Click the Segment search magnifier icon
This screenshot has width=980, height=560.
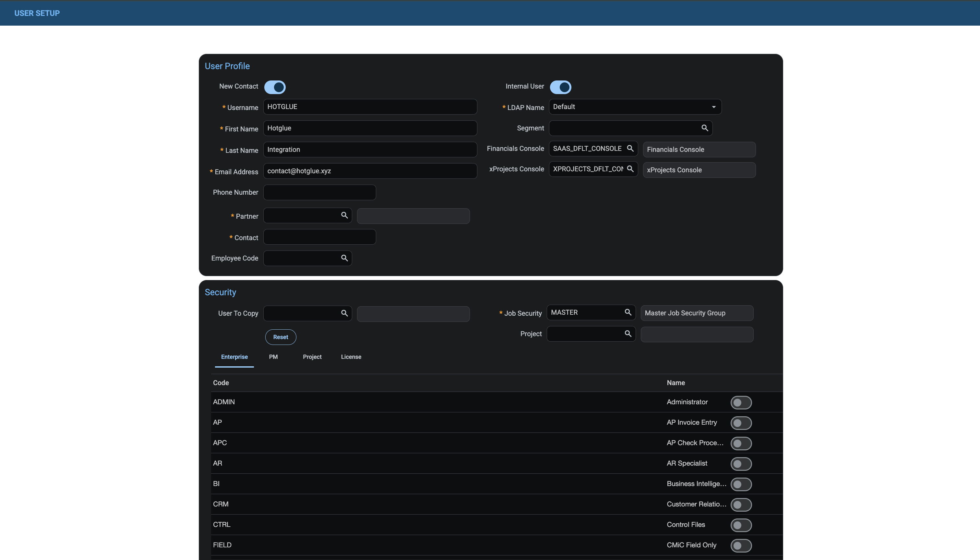coord(704,128)
